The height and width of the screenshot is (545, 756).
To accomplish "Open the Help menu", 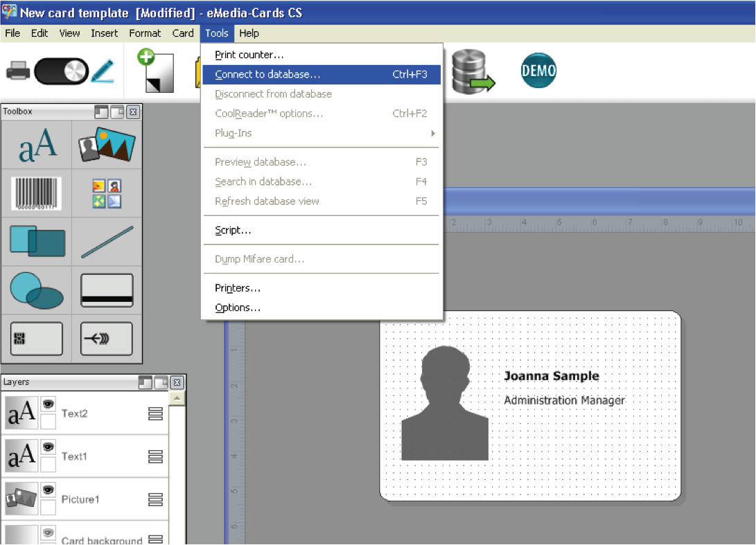I will (x=249, y=33).
